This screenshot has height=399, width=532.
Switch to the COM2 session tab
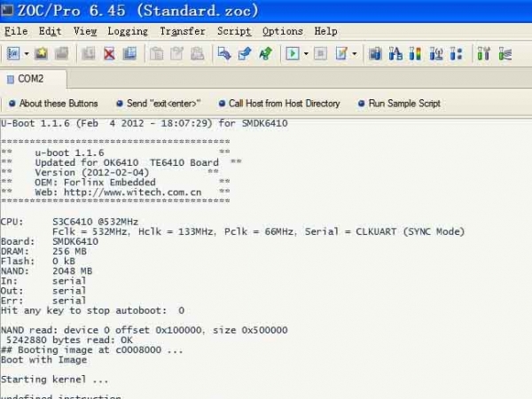(x=30, y=79)
